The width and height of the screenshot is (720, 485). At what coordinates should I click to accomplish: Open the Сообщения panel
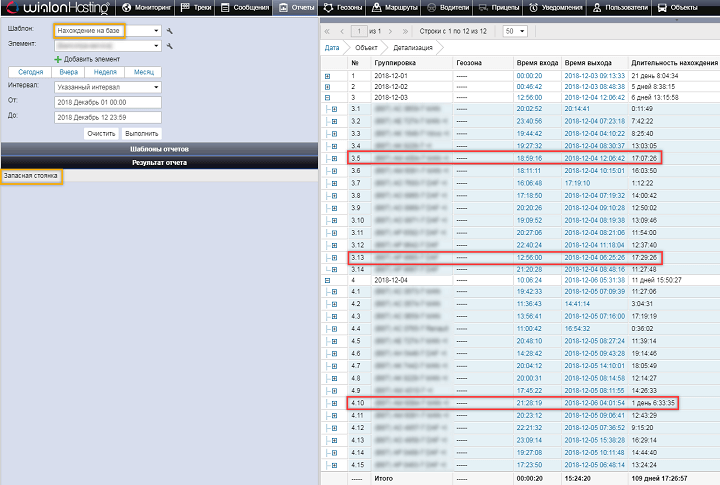pos(243,7)
